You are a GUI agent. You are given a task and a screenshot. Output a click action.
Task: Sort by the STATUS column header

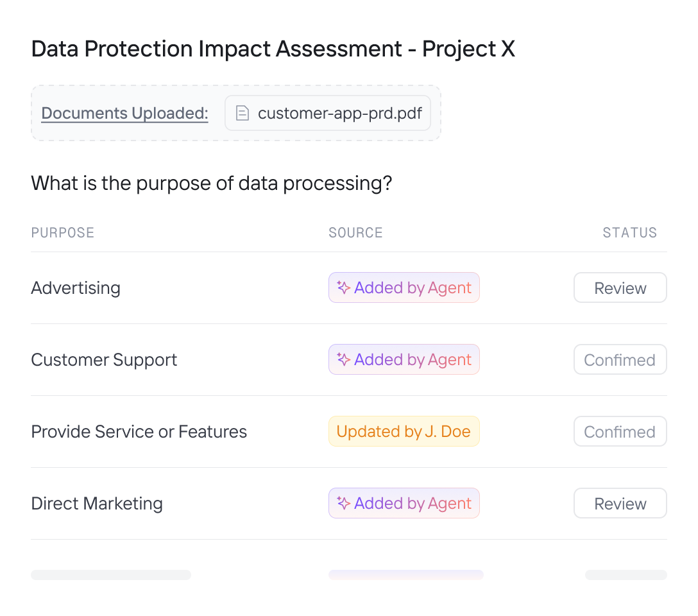tap(629, 233)
